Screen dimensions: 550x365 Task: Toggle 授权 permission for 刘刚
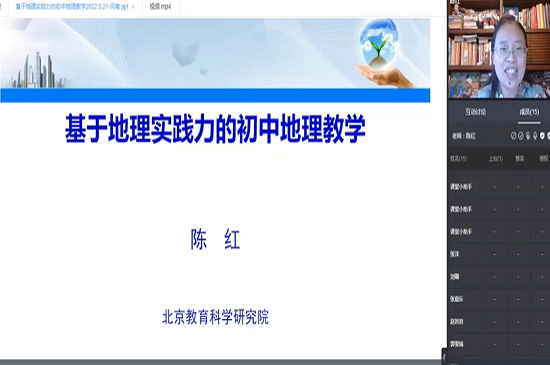[x=542, y=277]
